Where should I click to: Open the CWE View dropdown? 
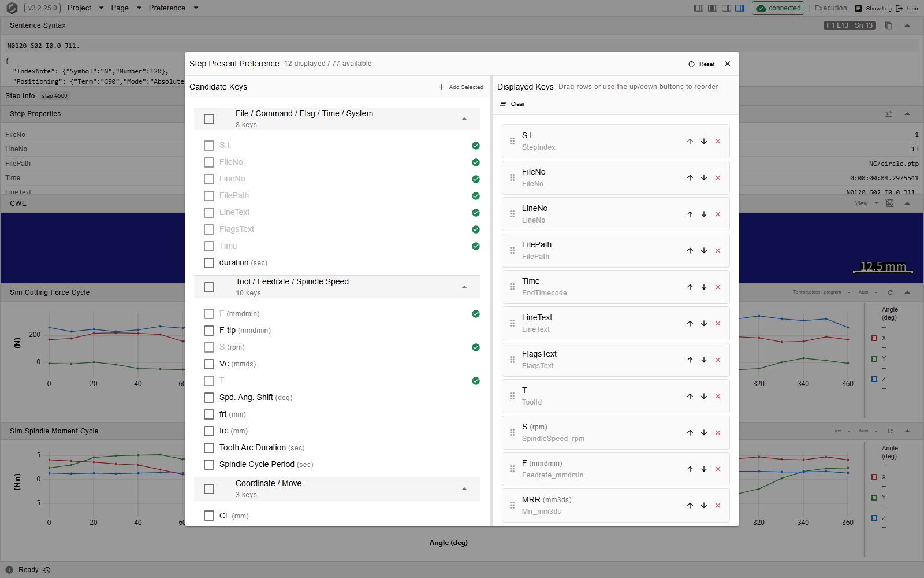click(x=867, y=203)
